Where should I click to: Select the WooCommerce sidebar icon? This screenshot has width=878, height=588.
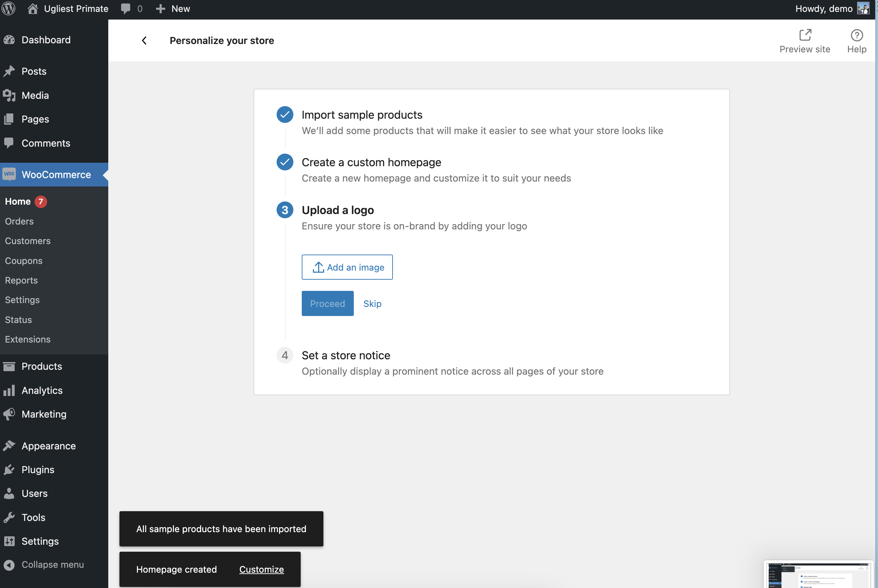pos(9,174)
